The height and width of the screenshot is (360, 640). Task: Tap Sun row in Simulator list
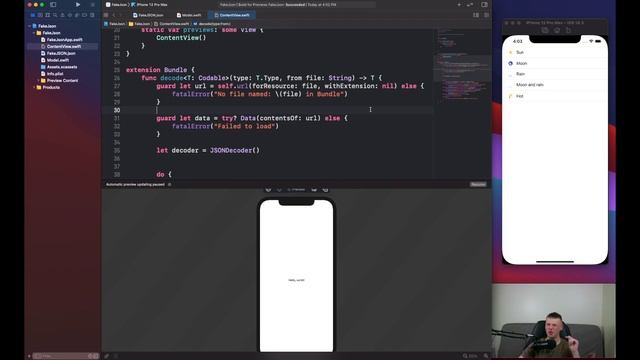pyautogui.click(x=555, y=52)
